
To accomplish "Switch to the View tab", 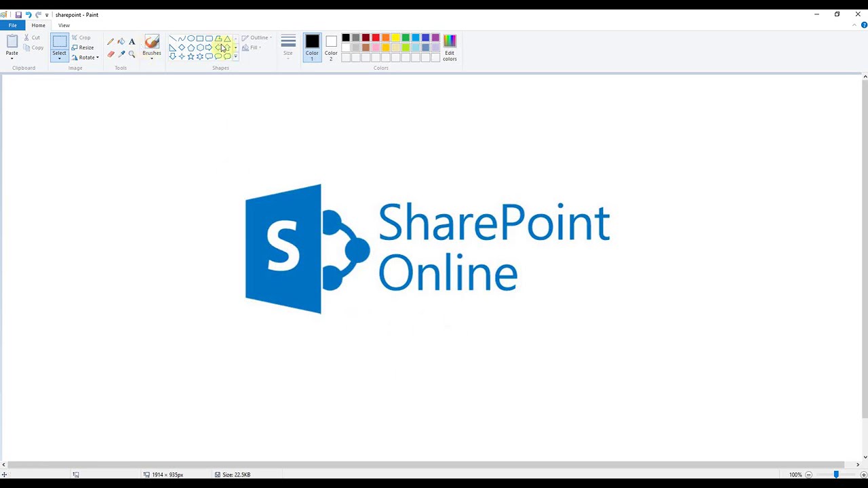I will (x=64, y=25).
